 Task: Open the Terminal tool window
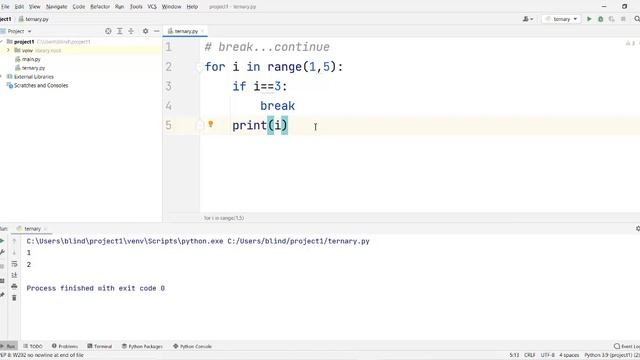[x=100, y=346]
